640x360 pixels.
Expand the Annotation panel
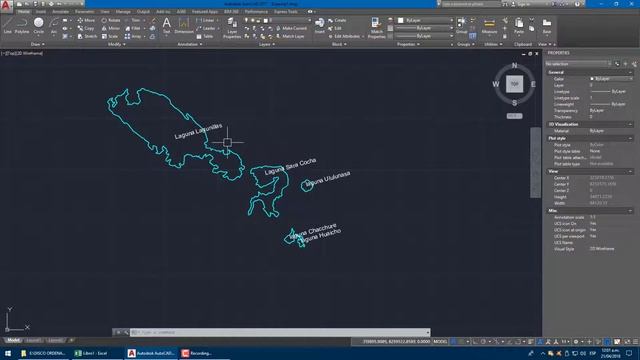[x=189, y=44]
